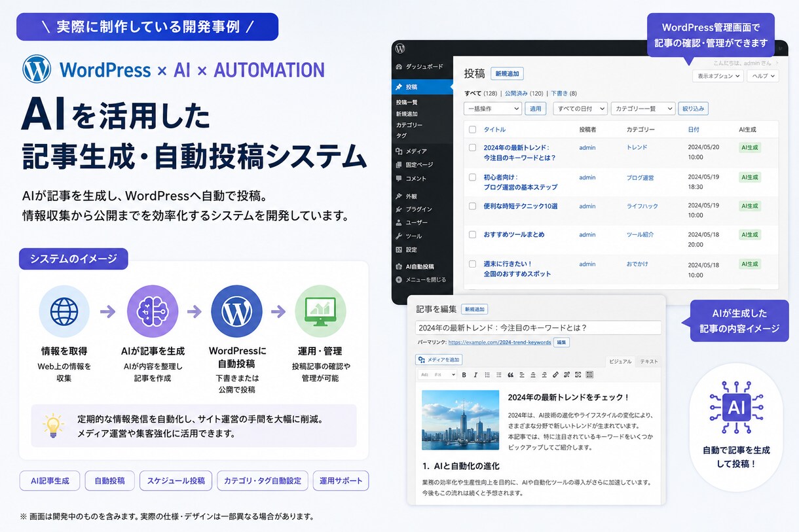
Task: Expand the ヘルプ panel
Action: (x=763, y=76)
